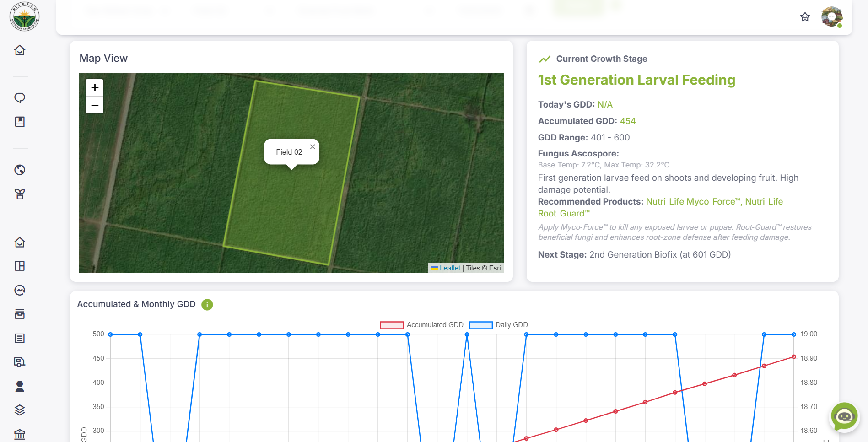Open the plant seedling sidebar icon
The width and height of the screenshot is (868, 442).
20,194
